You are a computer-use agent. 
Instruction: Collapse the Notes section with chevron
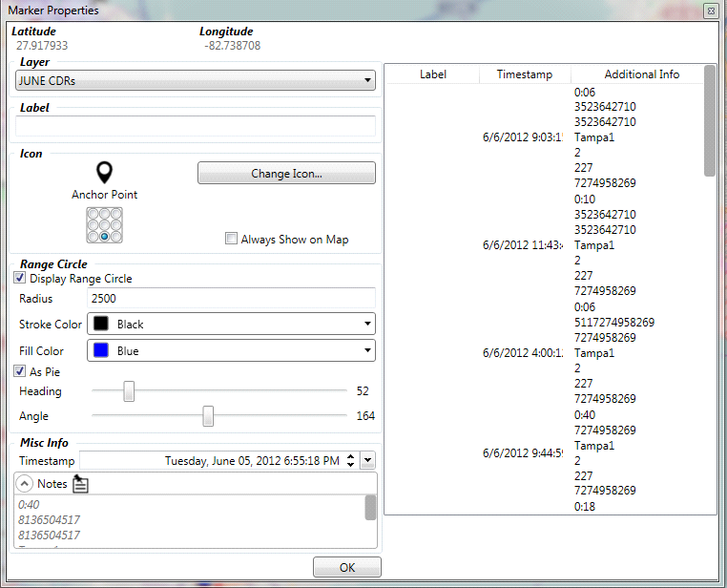[27, 484]
